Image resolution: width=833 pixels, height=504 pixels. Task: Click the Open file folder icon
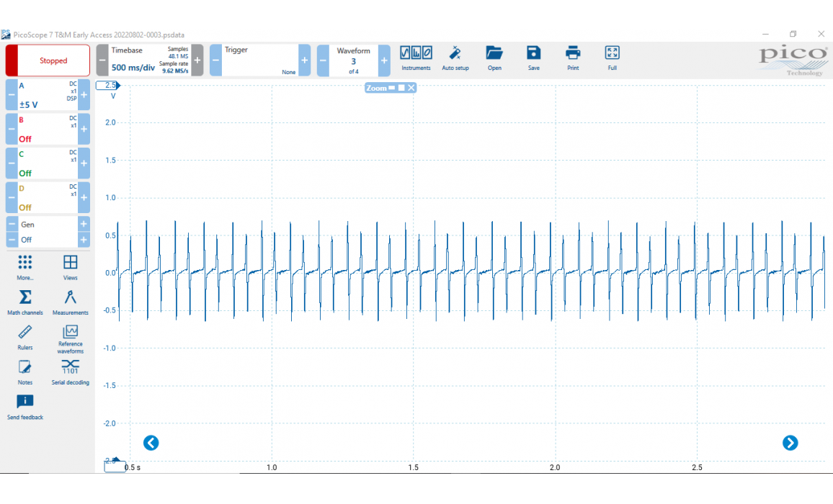pyautogui.click(x=494, y=58)
